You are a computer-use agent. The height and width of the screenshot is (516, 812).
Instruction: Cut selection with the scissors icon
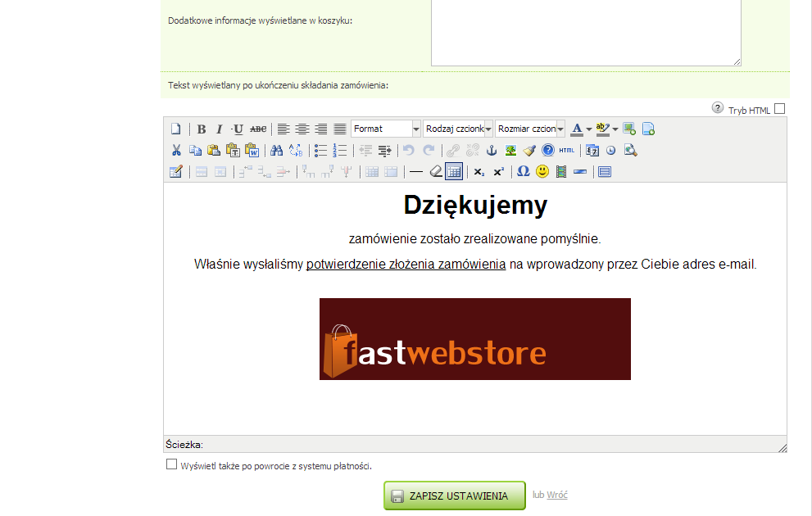pos(176,150)
